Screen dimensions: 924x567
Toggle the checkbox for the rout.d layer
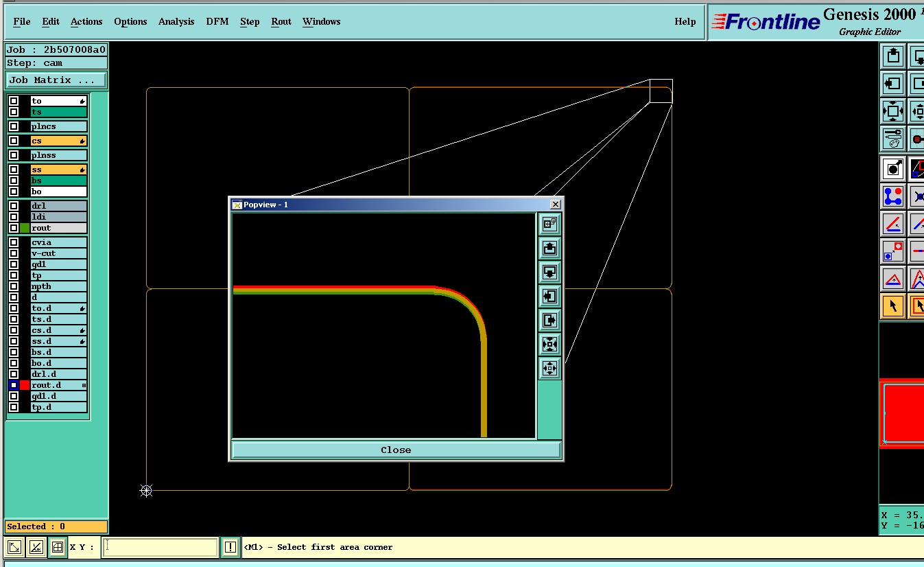click(14, 385)
